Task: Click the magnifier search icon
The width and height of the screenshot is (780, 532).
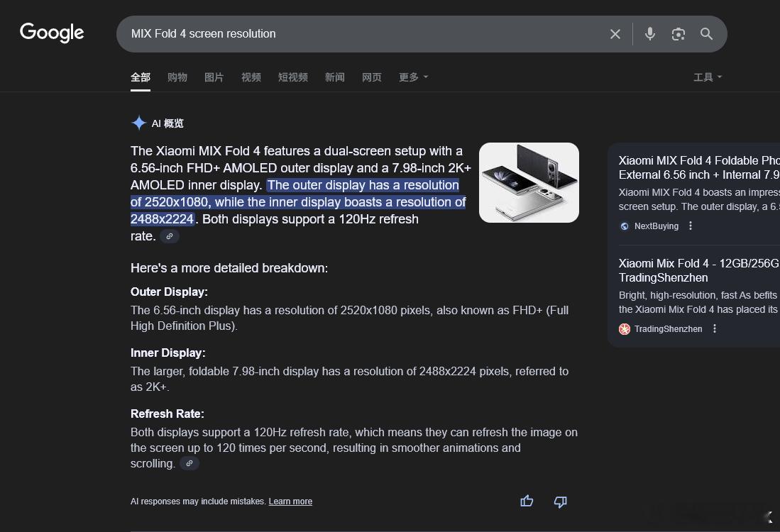Action: [x=706, y=34]
